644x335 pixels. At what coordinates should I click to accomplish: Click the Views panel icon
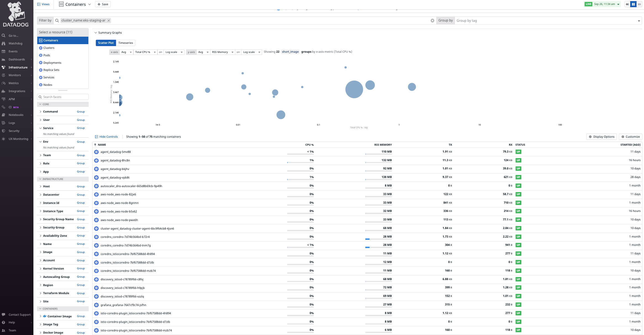[x=39, y=4]
